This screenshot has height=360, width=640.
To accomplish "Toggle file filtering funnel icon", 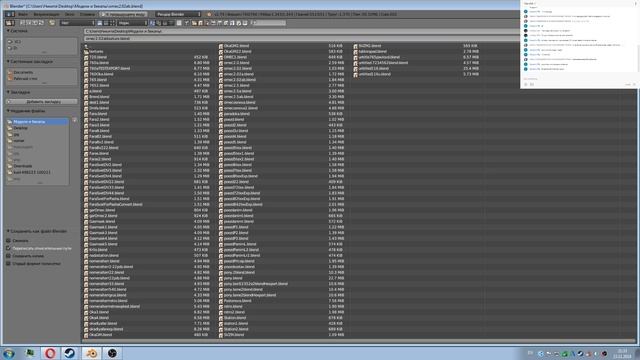I will coord(187,23).
